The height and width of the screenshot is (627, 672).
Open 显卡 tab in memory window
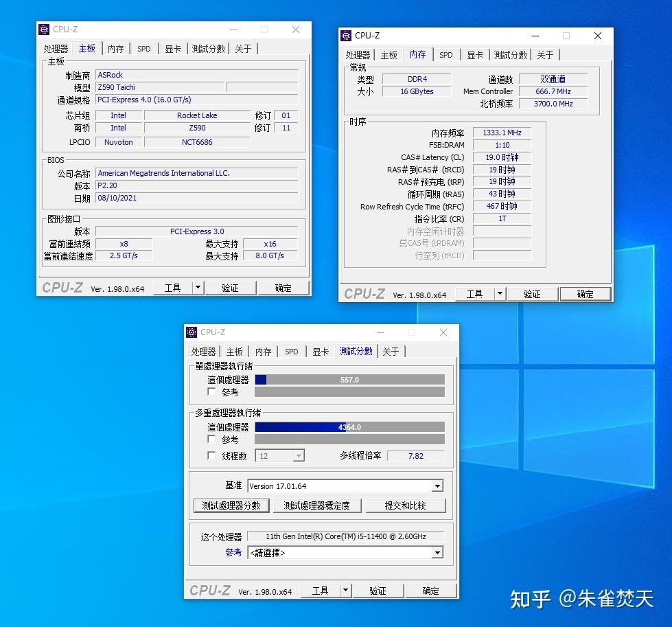point(475,55)
